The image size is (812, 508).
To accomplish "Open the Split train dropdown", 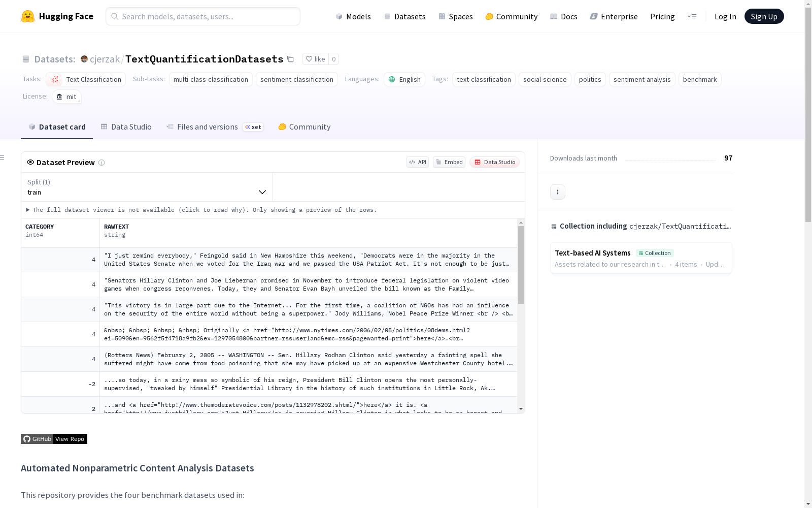I will pyautogui.click(x=147, y=187).
